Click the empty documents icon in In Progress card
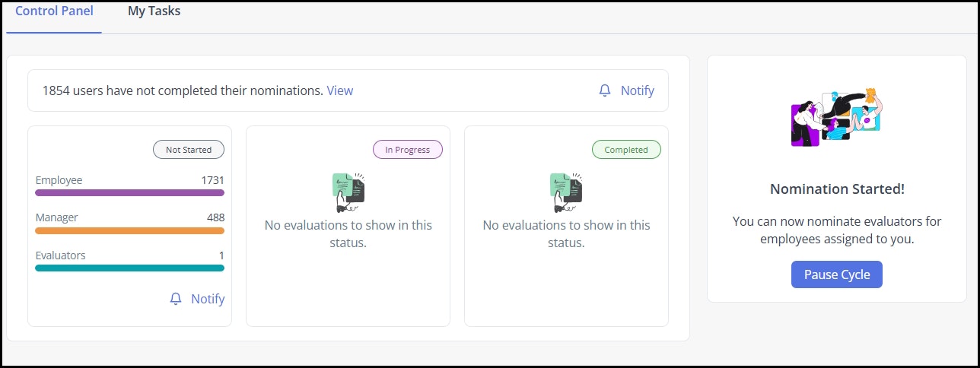 tap(348, 192)
